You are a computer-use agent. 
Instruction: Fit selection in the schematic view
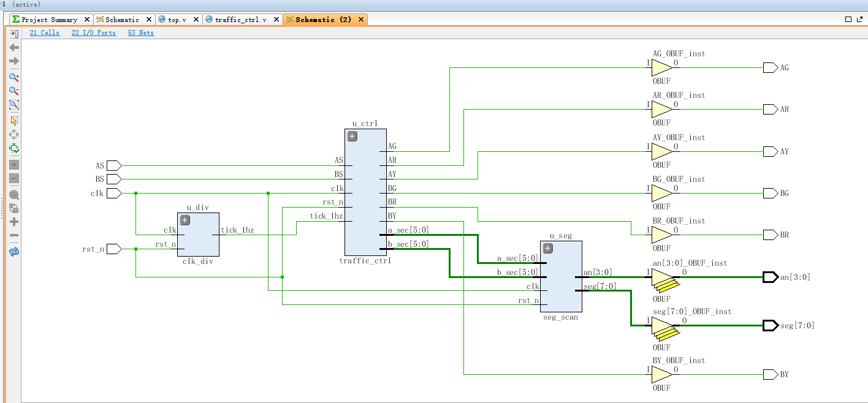[x=14, y=134]
